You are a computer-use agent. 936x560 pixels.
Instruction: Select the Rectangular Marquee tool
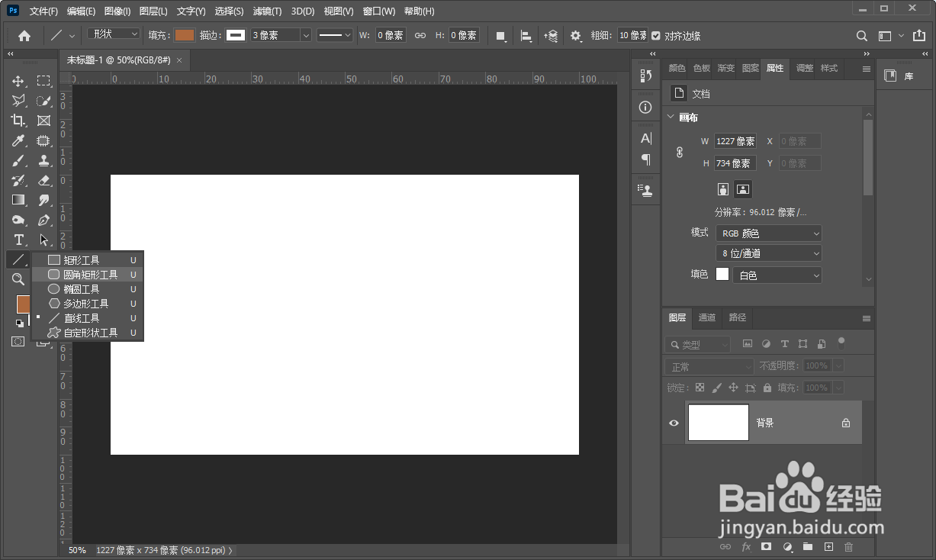[43, 81]
